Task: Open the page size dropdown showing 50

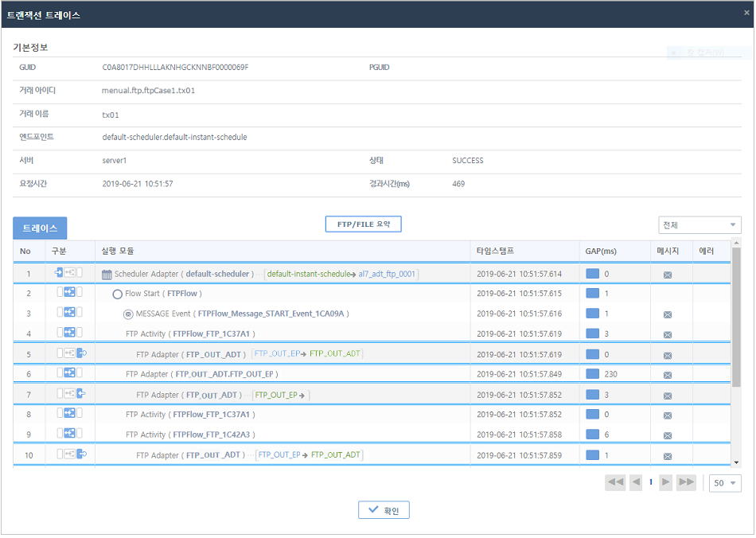Action: (724, 482)
